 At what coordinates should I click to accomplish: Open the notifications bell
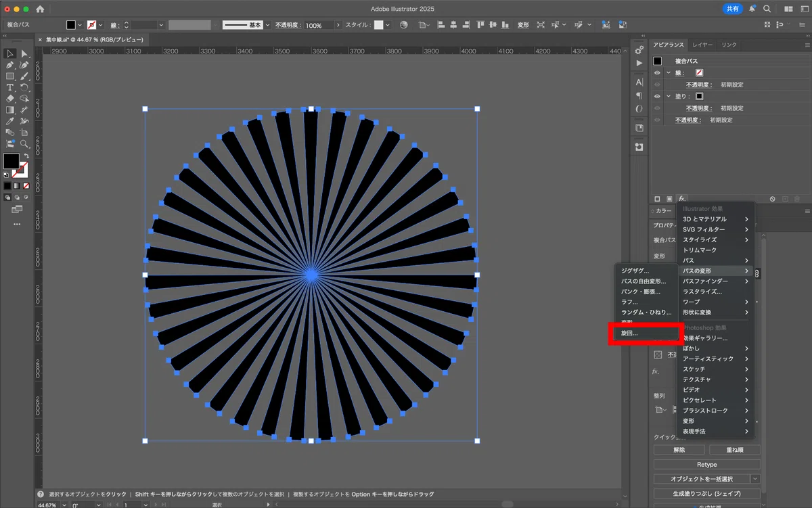[752, 9]
